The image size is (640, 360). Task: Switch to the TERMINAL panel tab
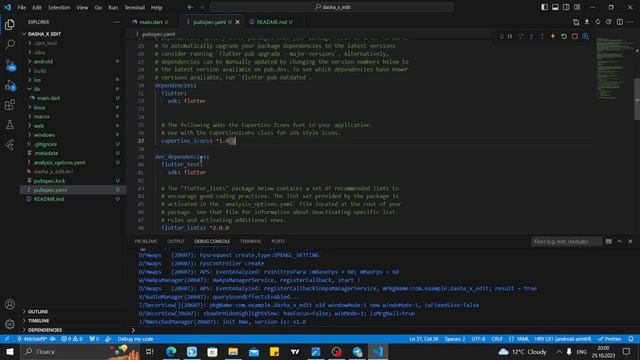pos(251,242)
